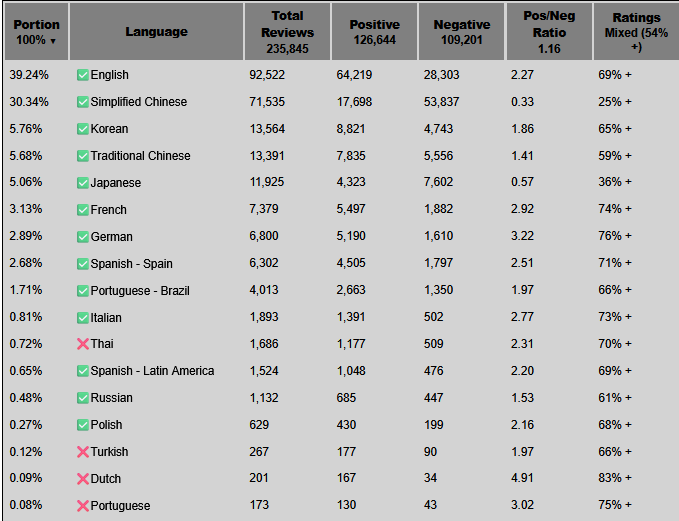Click the 0.33 ratio value
The width and height of the screenshot is (679, 521).
pyautogui.click(x=522, y=102)
